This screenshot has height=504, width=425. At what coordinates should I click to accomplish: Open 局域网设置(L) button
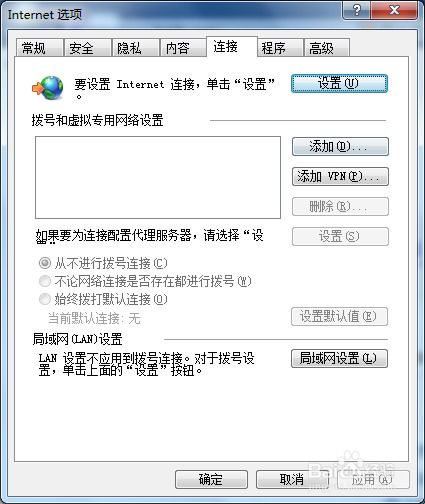coord(339,359)
